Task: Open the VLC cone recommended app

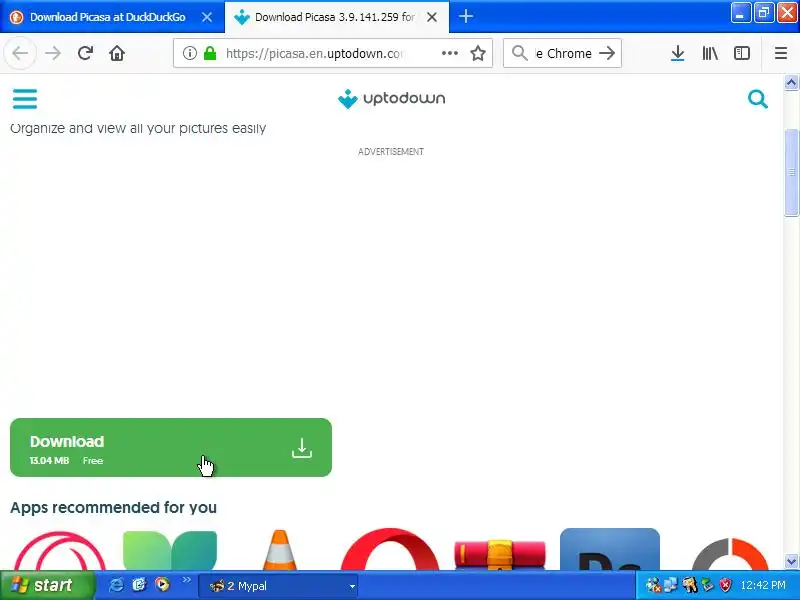Action: click(x=280, y=550)
